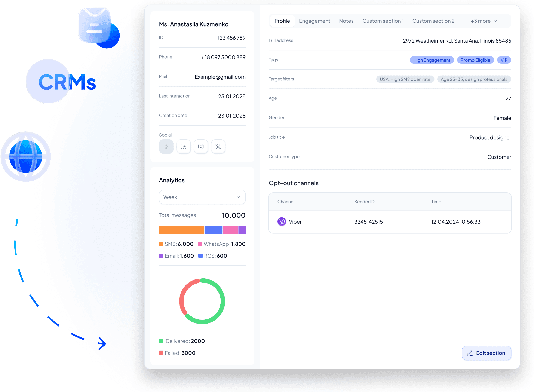This screenshot has width=534, height=392.
Task: Open the Notes tab
Action: [x=346, y=21]
